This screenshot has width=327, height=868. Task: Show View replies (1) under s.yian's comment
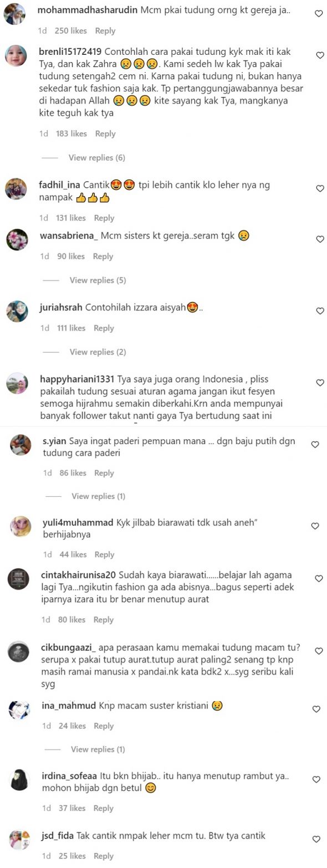point(98,496)
